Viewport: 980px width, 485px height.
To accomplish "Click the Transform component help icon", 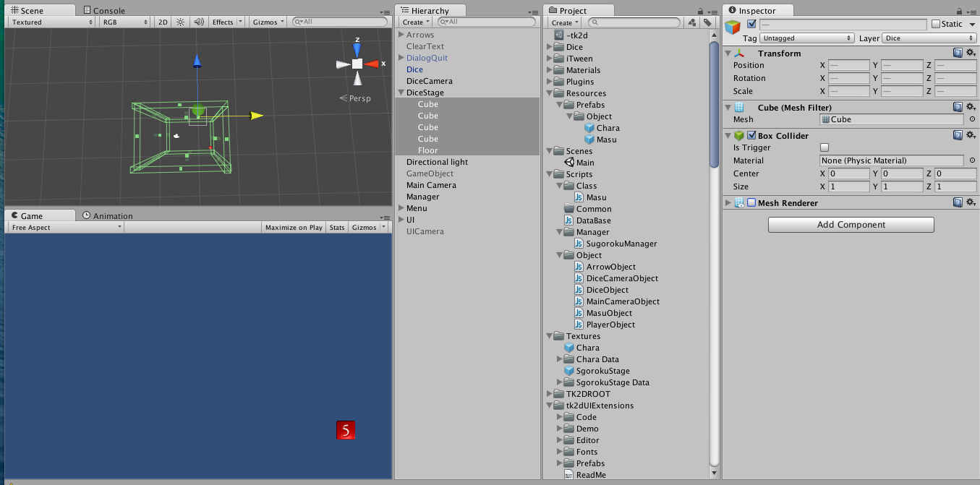I will [x=957, y=53].
